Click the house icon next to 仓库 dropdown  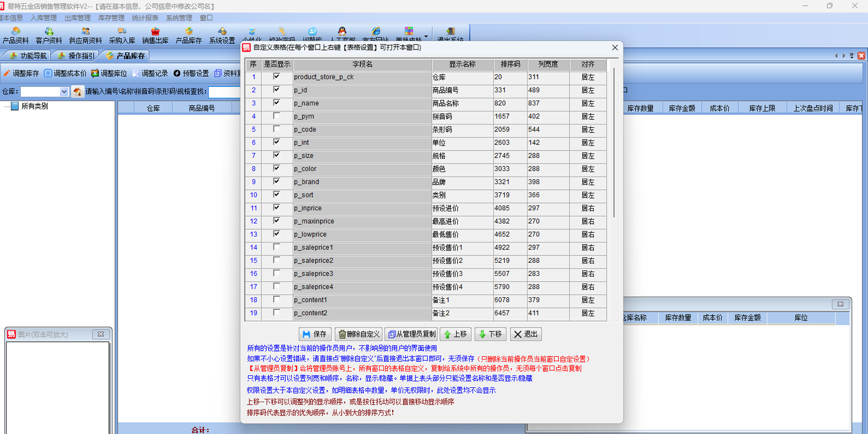pyautogui.click(x=78, y=92)
